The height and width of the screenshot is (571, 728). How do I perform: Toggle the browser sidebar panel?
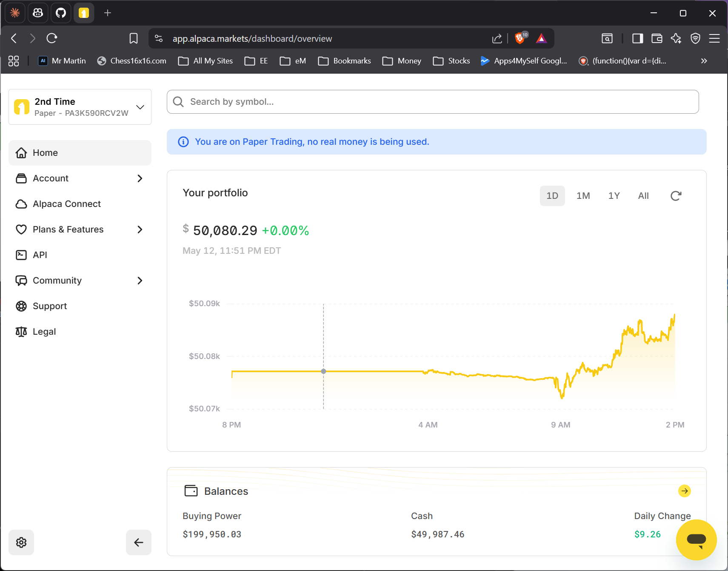637,38
